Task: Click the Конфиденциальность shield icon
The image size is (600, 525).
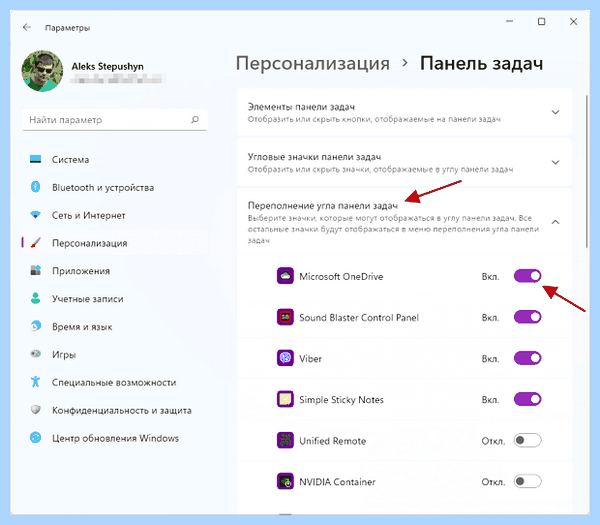Action: click(x=36, y=410)
